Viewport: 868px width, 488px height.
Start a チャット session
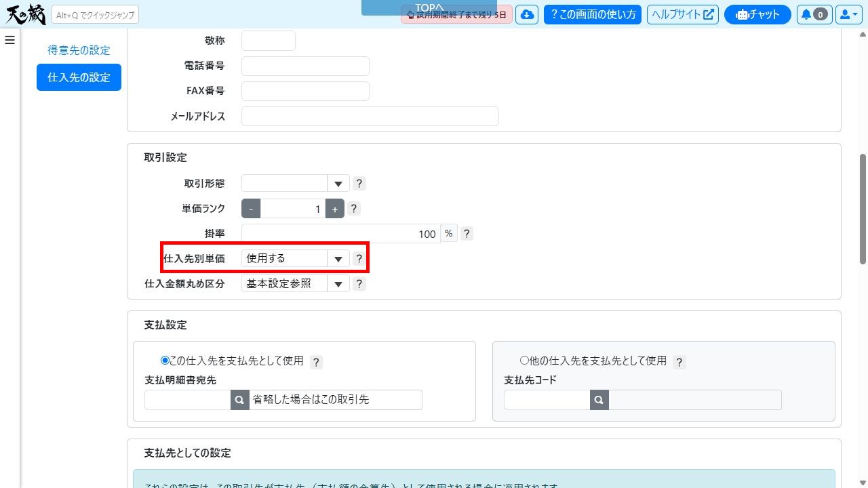coord(757,14)
